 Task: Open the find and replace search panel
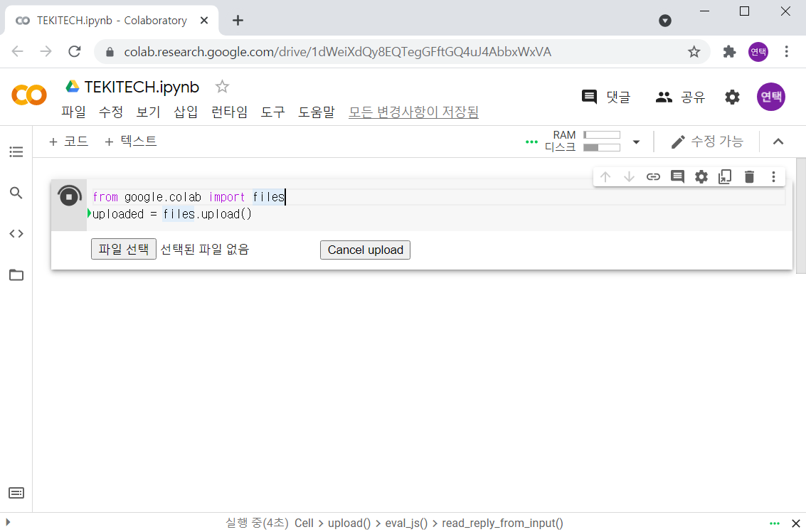coord(16,193)
